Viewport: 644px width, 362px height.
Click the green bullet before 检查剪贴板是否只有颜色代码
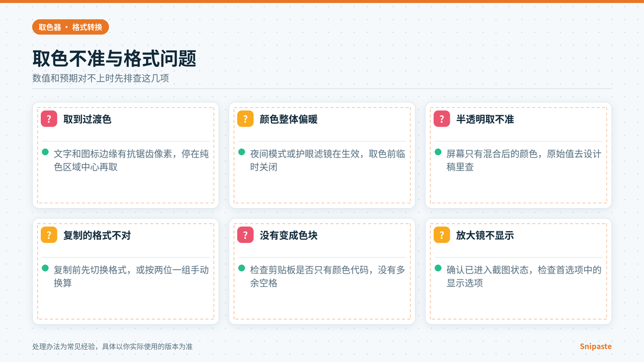point(242,268)
